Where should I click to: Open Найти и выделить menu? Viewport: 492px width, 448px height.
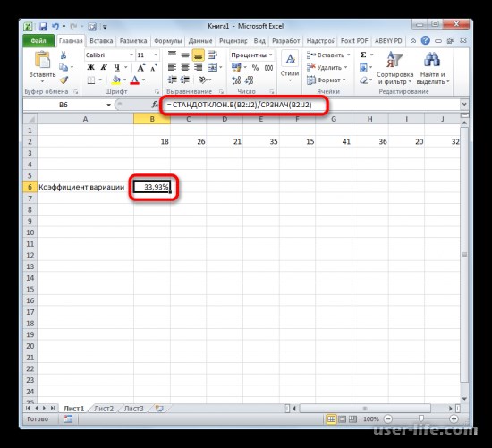(x=433, y=68)
